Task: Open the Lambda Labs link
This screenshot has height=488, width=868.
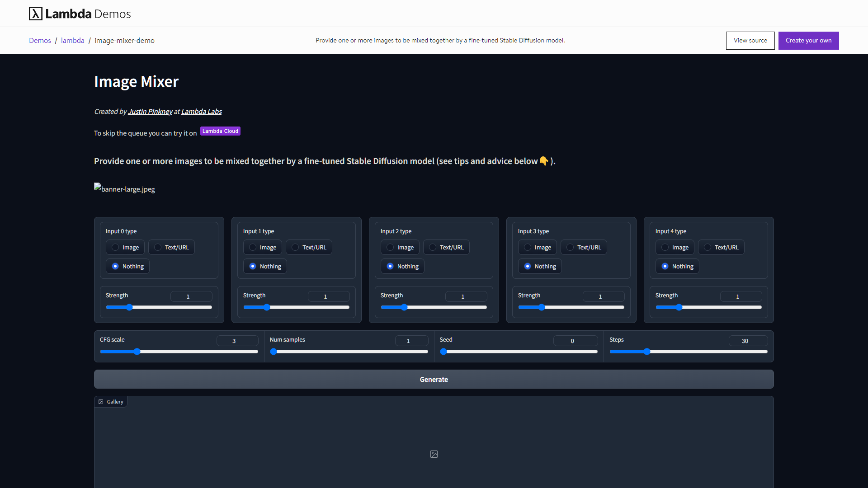Action: [201, 111]
